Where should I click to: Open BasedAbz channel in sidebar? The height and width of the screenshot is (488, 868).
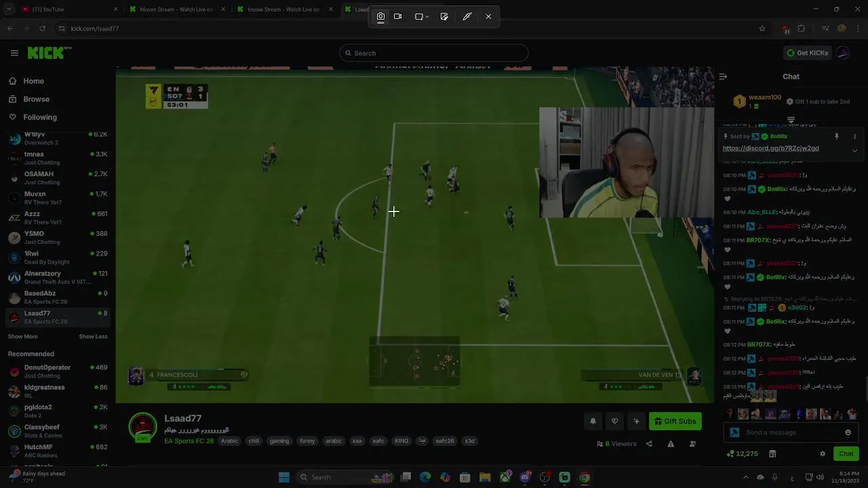[58, 297]
